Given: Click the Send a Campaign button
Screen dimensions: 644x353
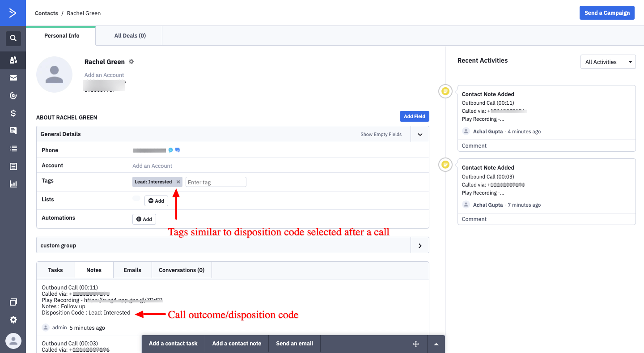Looking at the screenshot, I should tap(607, 13).
